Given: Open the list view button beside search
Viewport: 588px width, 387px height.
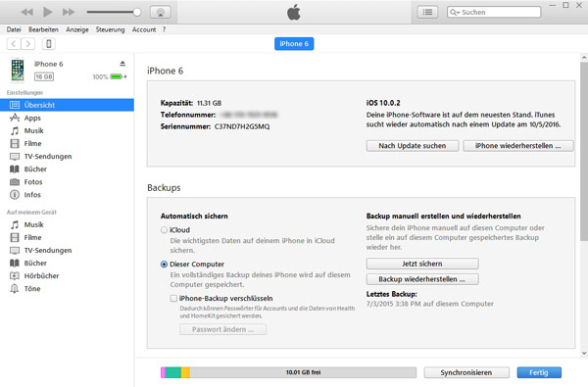Looking at the screenshot, I should point(427,12).
